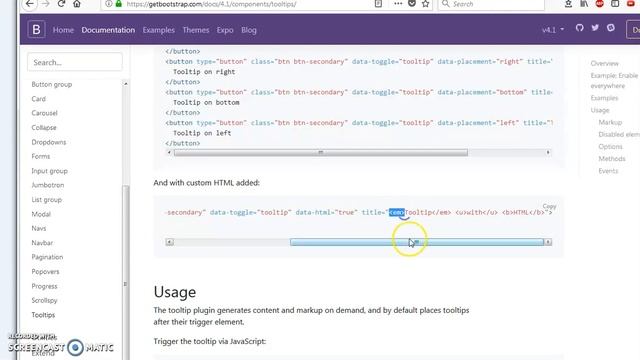Viewport: 640px width, 360px height.
Task: Go back using the browser back arrow
Action: (29, 4)
